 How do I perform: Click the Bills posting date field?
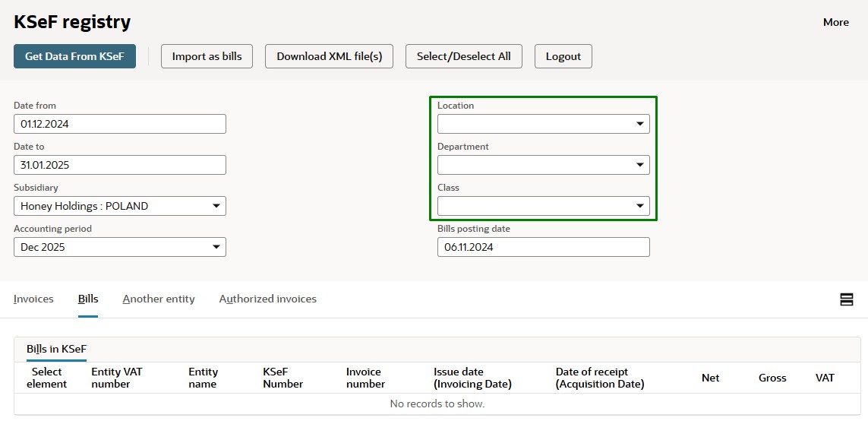pos(543,247)
